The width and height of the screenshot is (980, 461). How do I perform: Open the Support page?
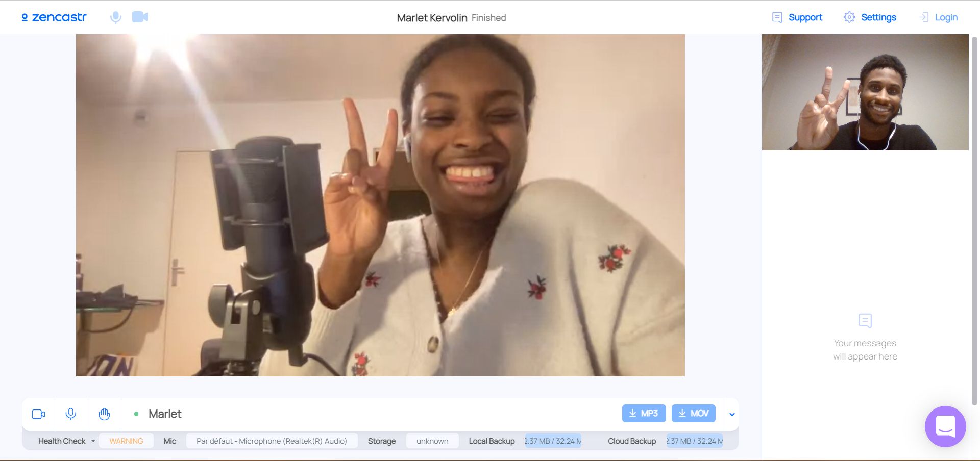[x=797, y=17]
